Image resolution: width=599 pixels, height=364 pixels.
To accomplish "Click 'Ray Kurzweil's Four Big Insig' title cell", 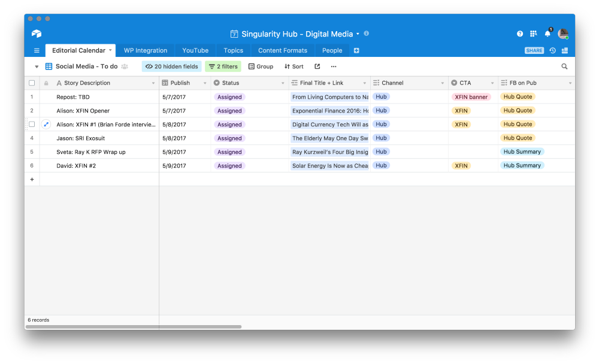I will coord(329,152).
